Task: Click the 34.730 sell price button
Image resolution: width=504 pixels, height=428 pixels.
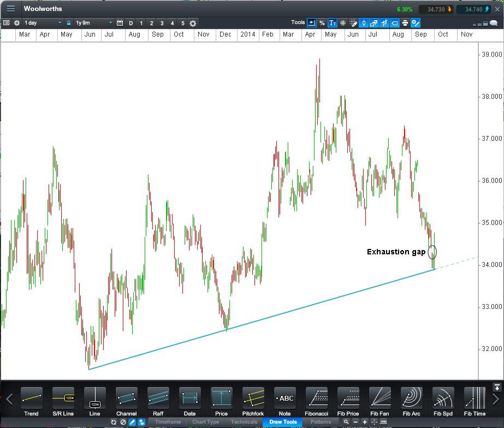Action: (435, 9)
